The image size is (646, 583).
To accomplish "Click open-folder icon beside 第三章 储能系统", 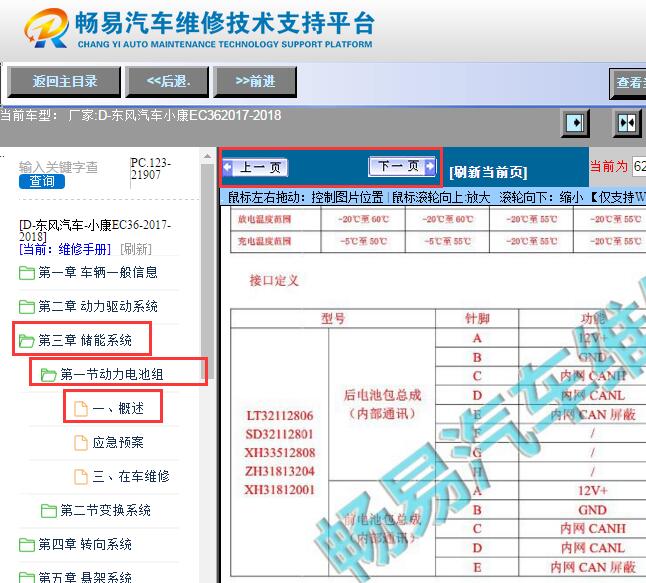I will (x=27, y=341).
